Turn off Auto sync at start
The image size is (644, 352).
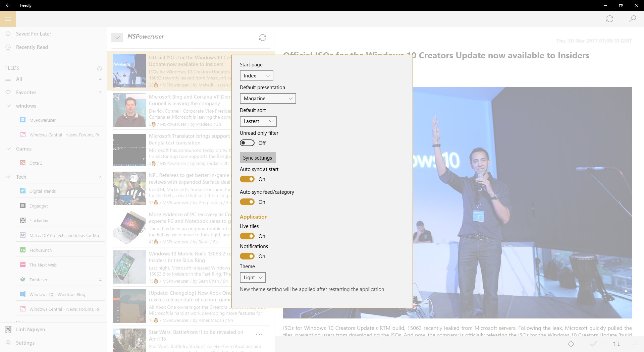tap(247, 179)
